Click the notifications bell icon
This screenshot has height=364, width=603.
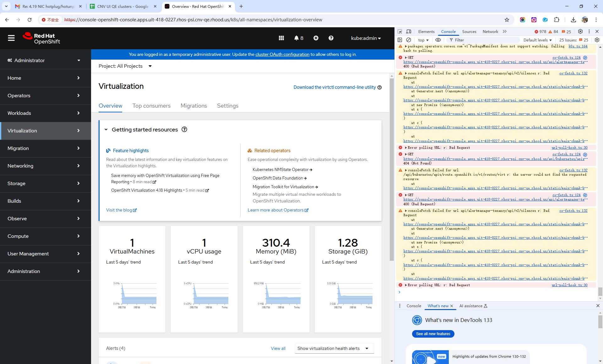[x=296, y=38]
